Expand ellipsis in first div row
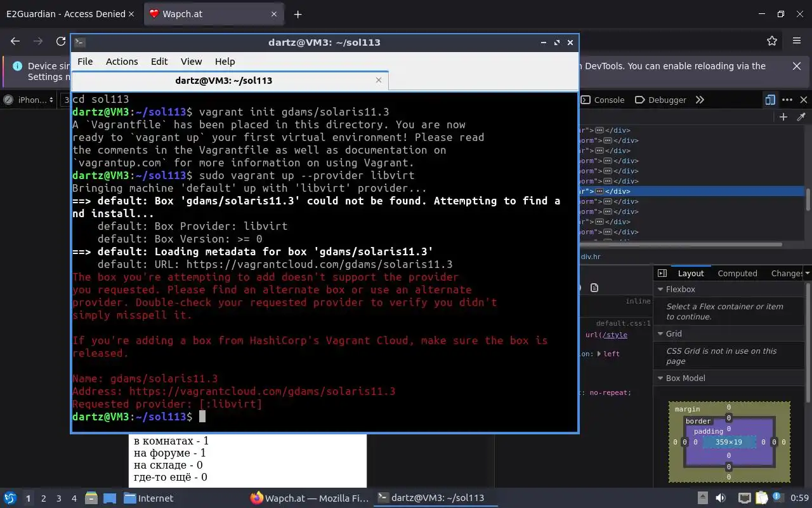The height and width of the screenshot is (508, 812). click(x=599, y=130)
